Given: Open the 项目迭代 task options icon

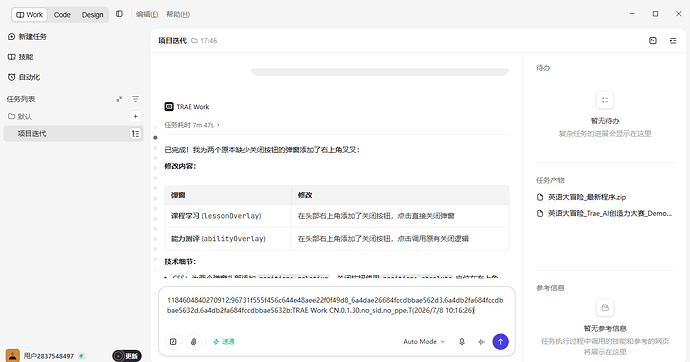Looking at the screenshot, I should 136,133.
